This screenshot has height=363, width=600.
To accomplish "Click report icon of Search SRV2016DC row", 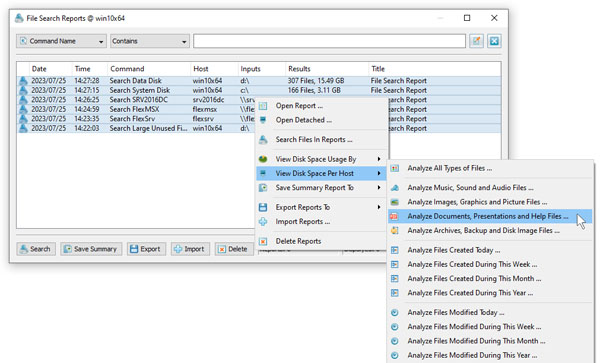I will [x=23, y=100].
